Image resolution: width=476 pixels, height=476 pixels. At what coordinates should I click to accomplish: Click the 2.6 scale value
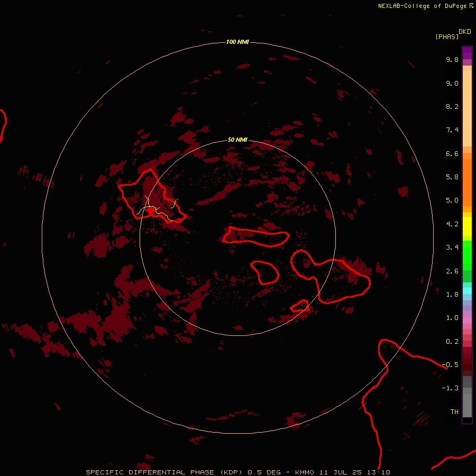pyautogui.click(x=452, y=271)
